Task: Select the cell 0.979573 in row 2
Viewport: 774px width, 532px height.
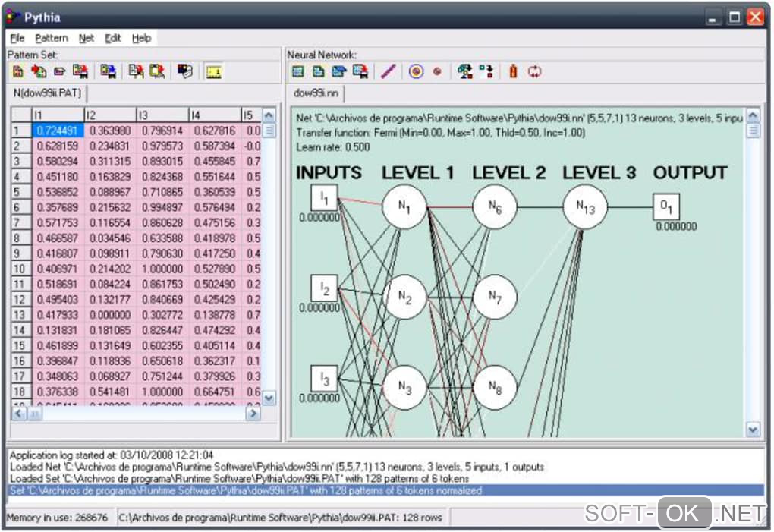Action: point(162,146)
